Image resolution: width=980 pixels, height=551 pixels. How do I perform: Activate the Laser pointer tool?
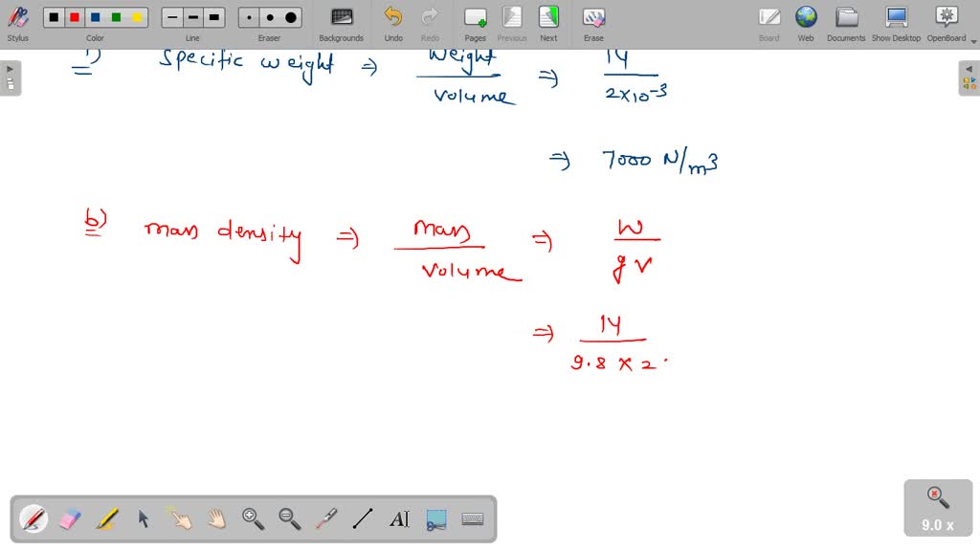click(x=325, y=519)
